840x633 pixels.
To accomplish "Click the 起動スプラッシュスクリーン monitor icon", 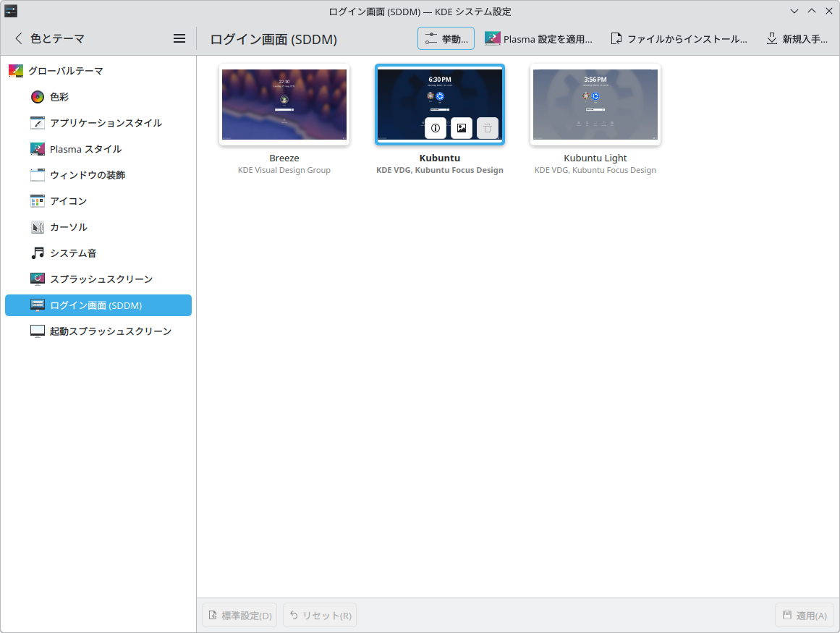I will pyautogui.click(x=38, y=331).
